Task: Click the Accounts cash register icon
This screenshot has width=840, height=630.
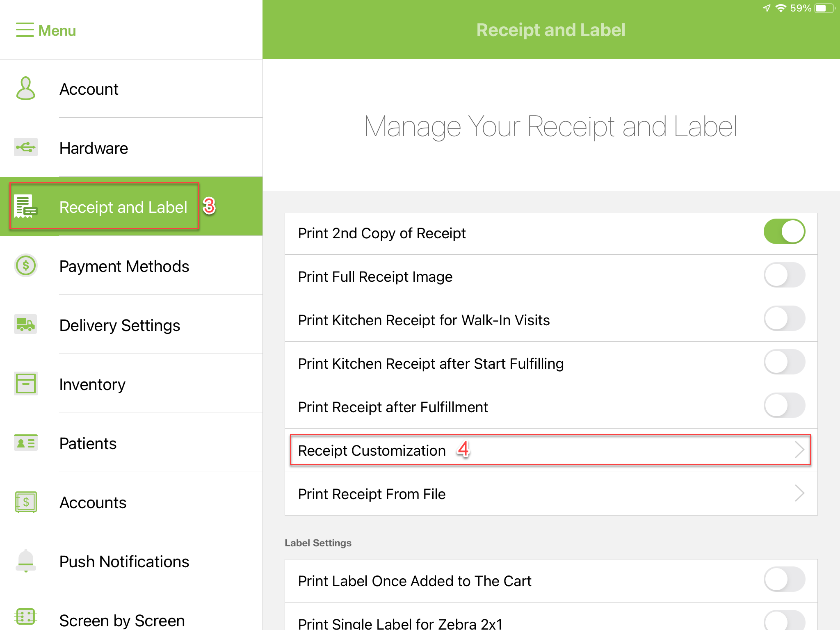Action: 25,502
